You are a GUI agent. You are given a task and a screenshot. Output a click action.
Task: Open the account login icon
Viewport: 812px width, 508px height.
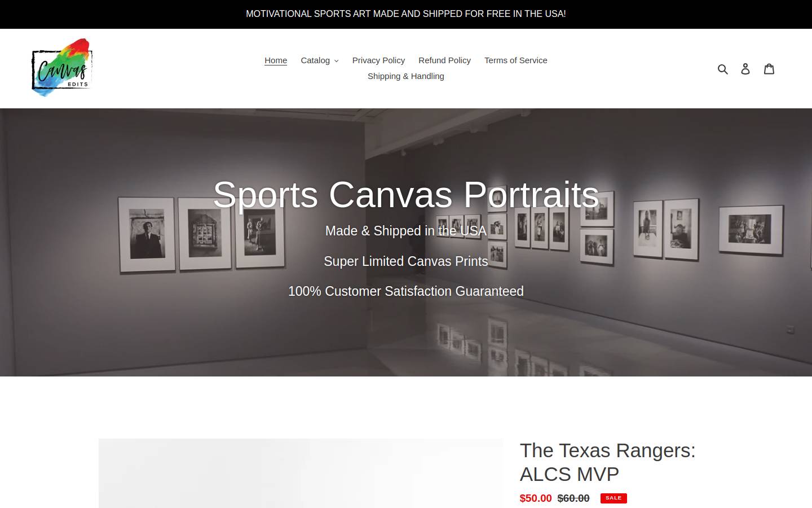pos(745,69)
